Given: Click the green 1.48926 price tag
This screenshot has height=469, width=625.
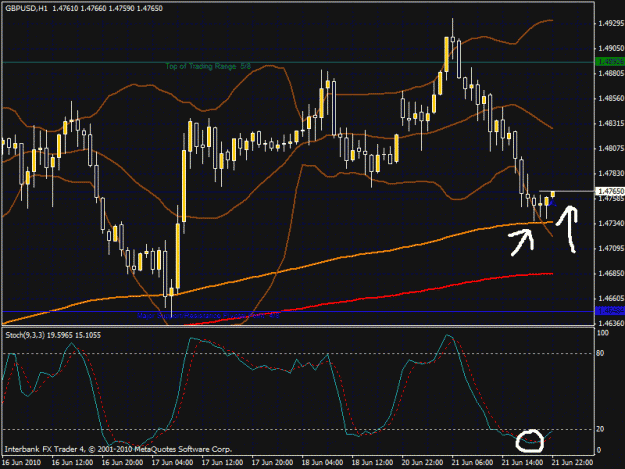Looking at the screenshot, I should 610,62.
